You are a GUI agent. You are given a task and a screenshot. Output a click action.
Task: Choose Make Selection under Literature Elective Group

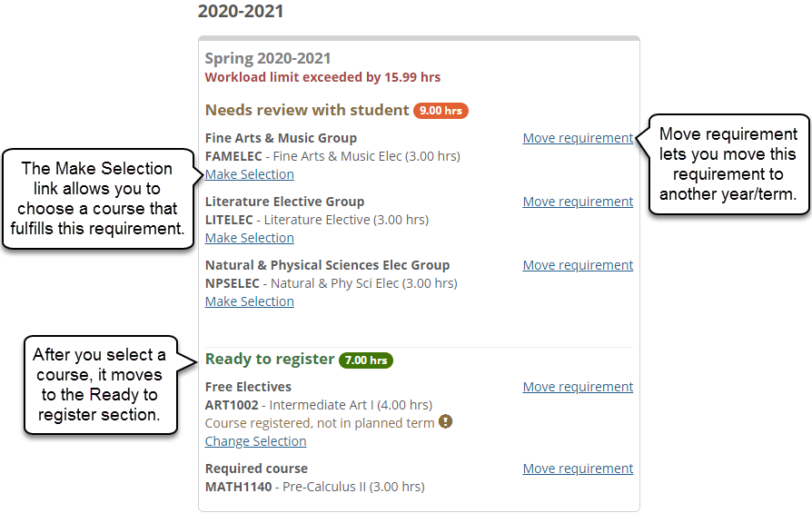click(249, 238)
